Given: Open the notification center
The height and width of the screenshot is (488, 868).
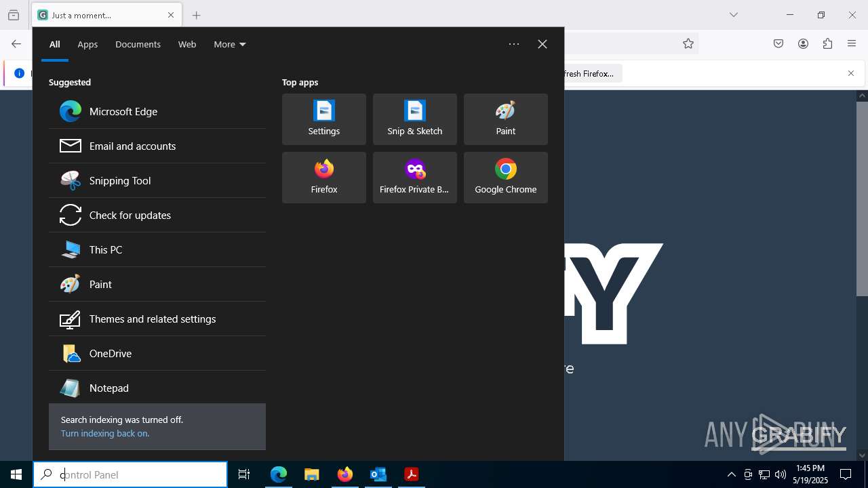Looking at the screenshot, I should point(846,474).
